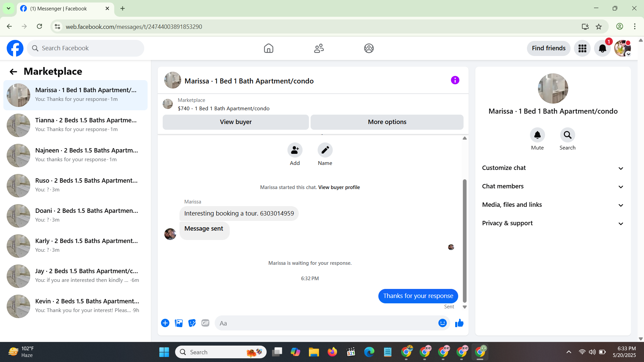Image resolution: width=644 pixels, height=362 pixels.
Task: Open the View buyer profile link
Action: [339, 187]
